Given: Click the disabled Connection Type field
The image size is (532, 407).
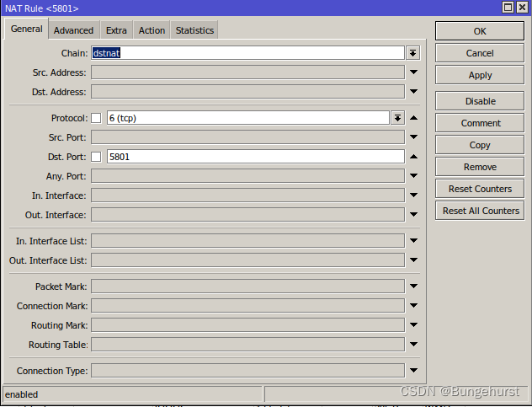Looking at the screenshot, I should (x=247, y=370).
